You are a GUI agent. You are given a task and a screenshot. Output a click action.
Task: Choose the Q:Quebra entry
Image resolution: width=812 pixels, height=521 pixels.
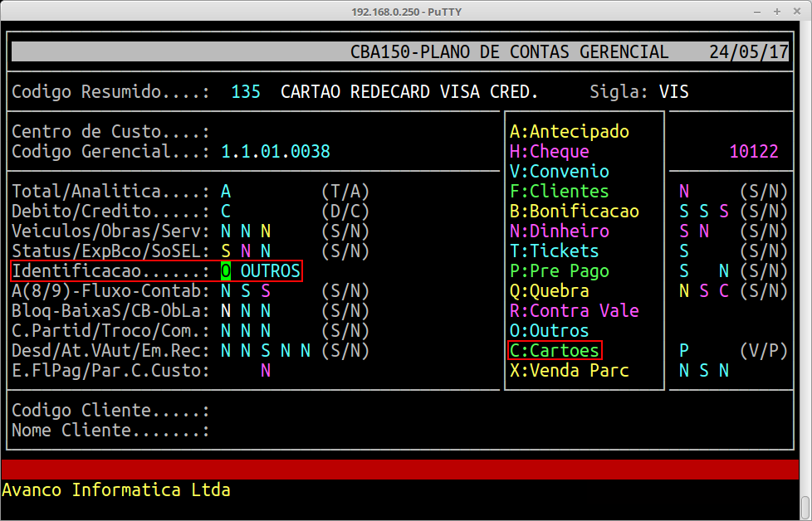pos(550,291)
